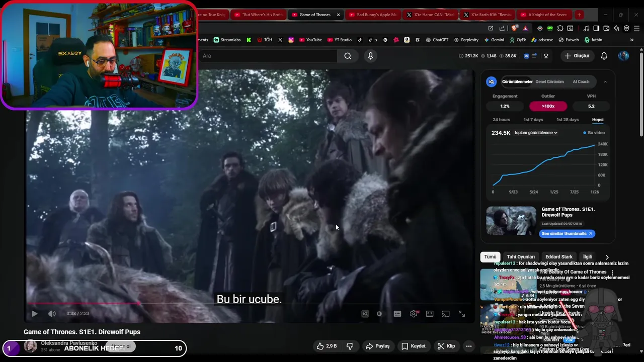
Task: Toggle subtitles in the video player
Action: pos(397,314)
